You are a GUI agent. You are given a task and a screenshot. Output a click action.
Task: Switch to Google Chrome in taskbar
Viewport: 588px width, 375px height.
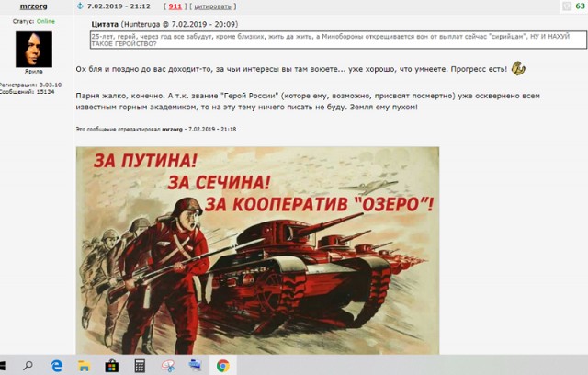(x=223, y=366)
